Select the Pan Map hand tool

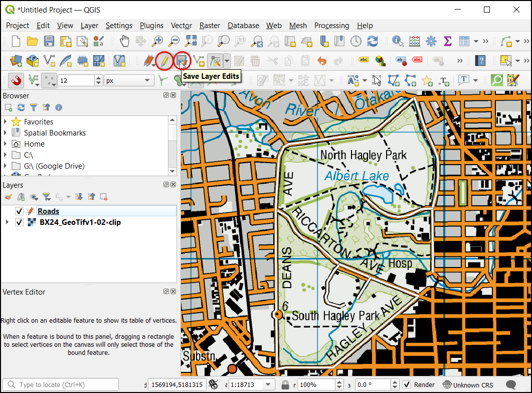[x=124, y=41]
